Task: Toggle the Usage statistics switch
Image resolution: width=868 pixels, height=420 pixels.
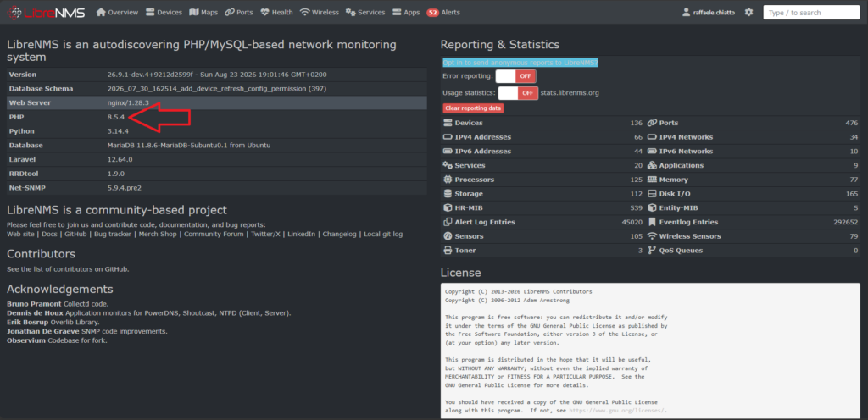Action: 518,93
